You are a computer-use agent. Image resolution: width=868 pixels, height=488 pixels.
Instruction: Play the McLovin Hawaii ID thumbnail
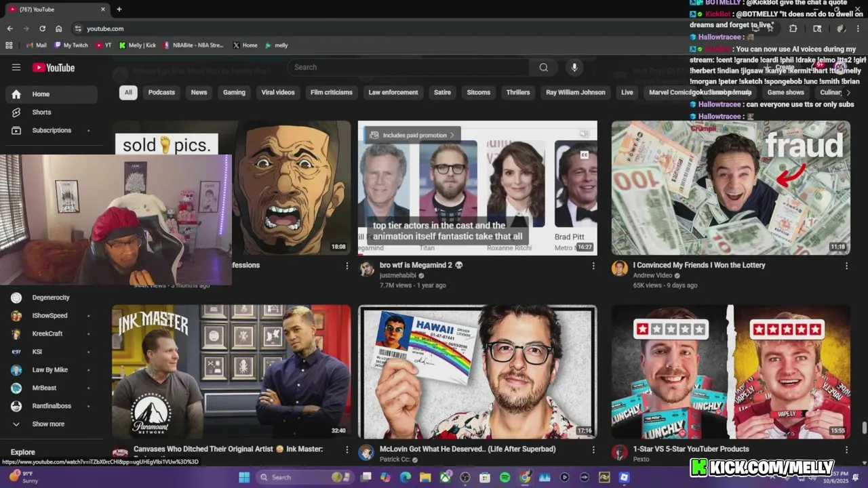coord(477,372)
